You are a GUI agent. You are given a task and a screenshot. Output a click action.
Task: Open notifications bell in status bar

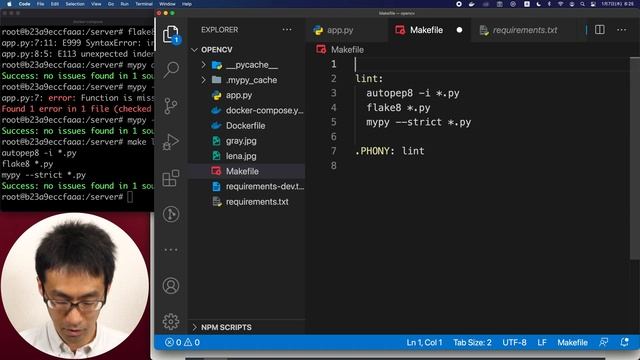[624, 342]
